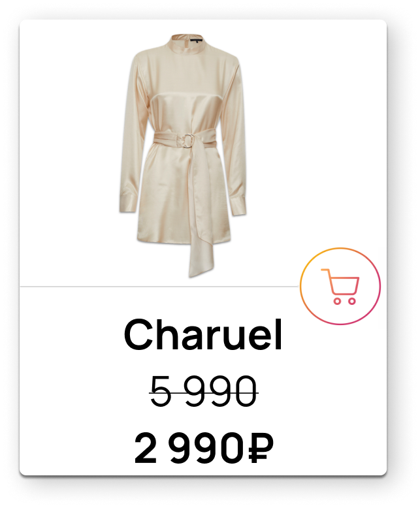Viewport: 420px width, 508px height.
Task: Open the beige satin dress photo
Action: pos(183,155)
